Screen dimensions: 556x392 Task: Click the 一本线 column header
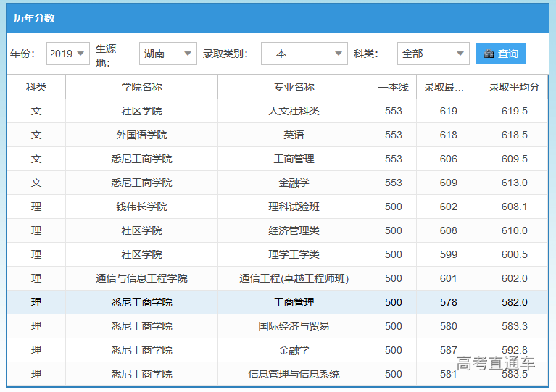393,87
